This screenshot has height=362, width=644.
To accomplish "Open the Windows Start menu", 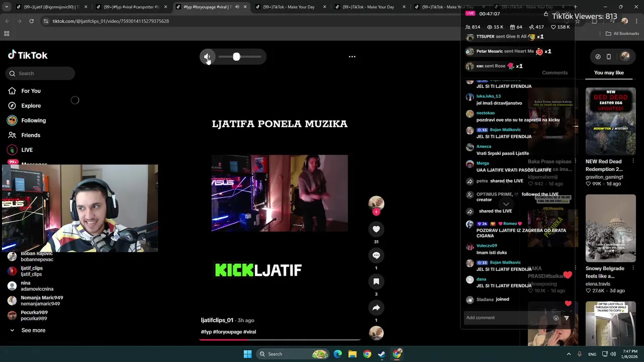I will coord(248,354).
